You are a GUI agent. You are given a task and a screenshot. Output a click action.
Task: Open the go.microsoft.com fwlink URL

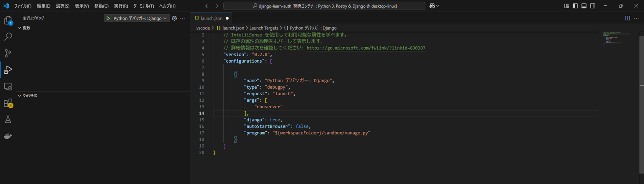click(366, 48)
